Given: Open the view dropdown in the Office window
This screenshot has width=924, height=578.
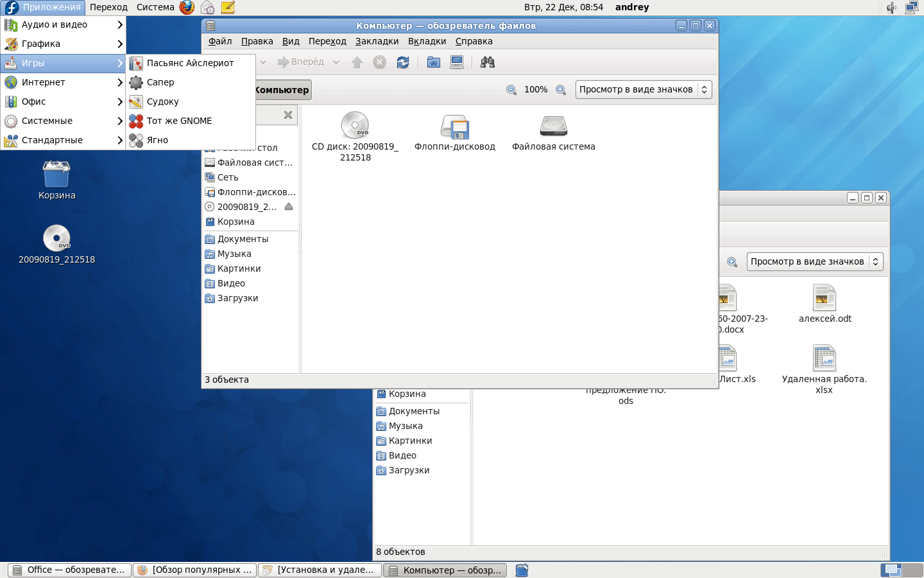Looking at the screenshot, I should [x=814, y=262].
